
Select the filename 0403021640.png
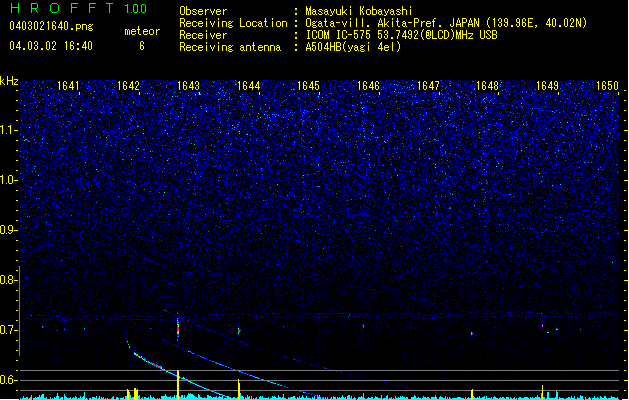click(x=51, y=26)
